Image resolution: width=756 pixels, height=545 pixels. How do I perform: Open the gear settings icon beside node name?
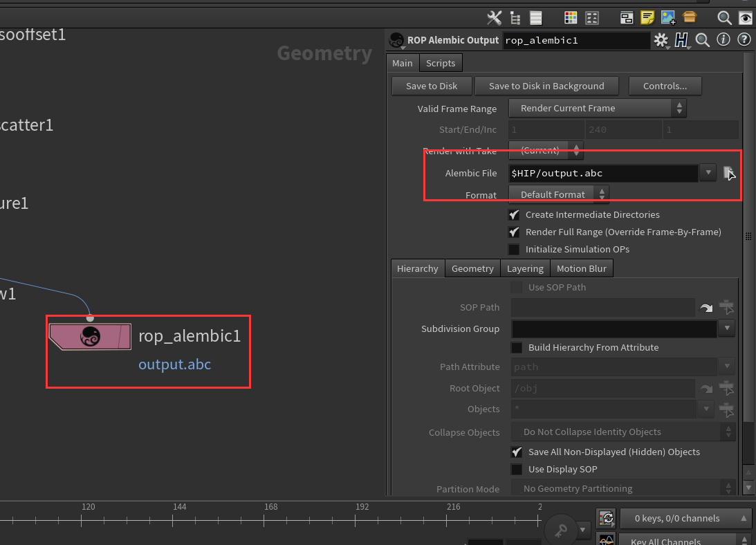pyautogui.click(x=661, y=40)
